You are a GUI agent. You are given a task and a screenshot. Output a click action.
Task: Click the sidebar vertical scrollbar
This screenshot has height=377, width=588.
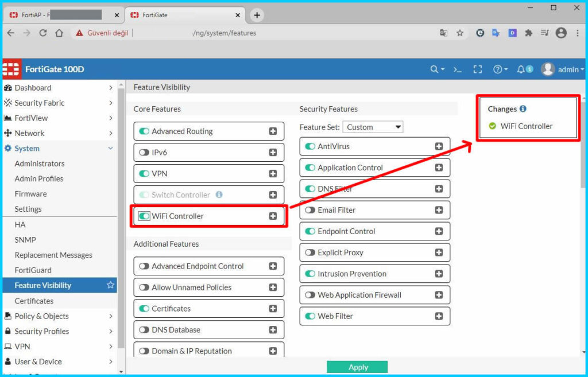coord(121,217)
